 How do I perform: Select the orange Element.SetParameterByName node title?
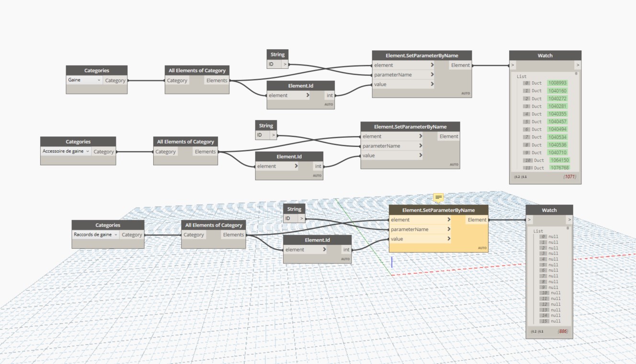(438, 210)
